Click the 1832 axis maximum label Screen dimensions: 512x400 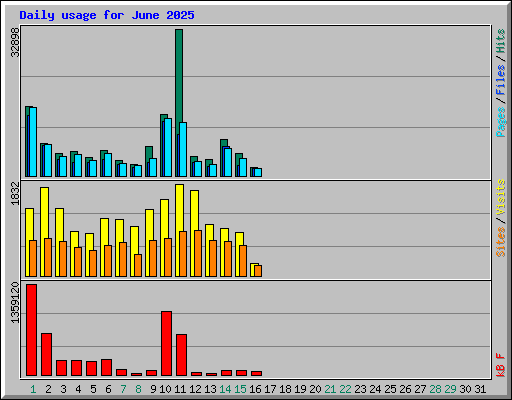pyautogui.click(x=15, y=193)
